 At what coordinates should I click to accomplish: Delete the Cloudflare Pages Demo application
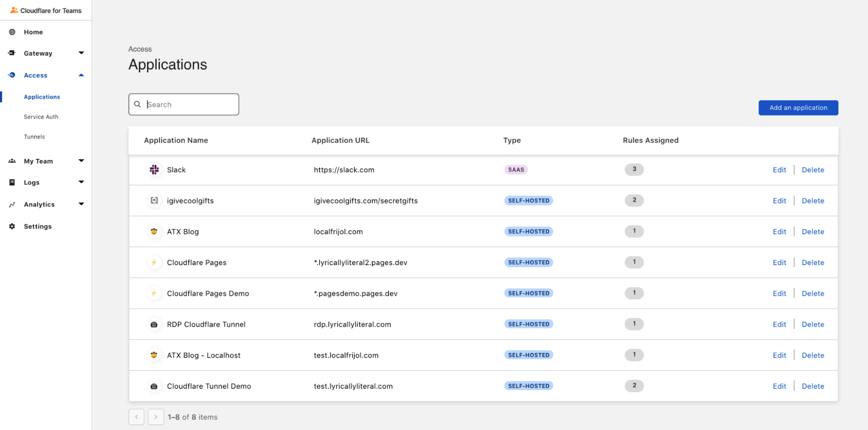coord(813,293)
